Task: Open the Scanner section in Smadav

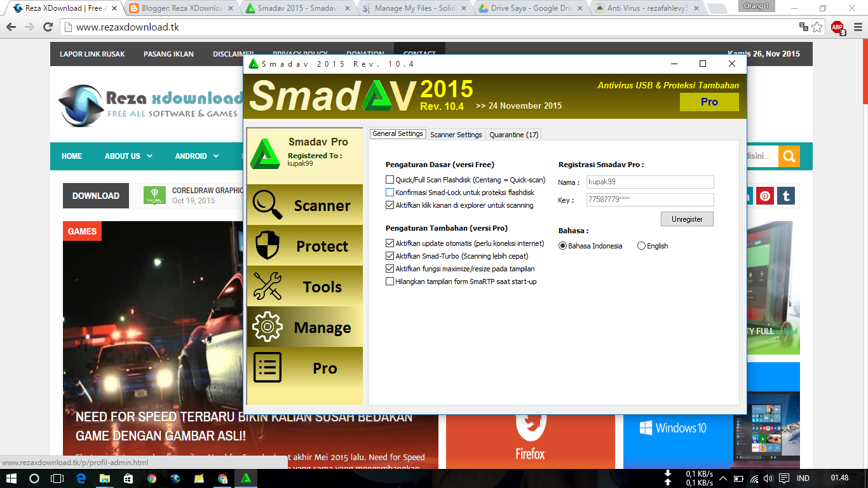Action: point(305,205)
